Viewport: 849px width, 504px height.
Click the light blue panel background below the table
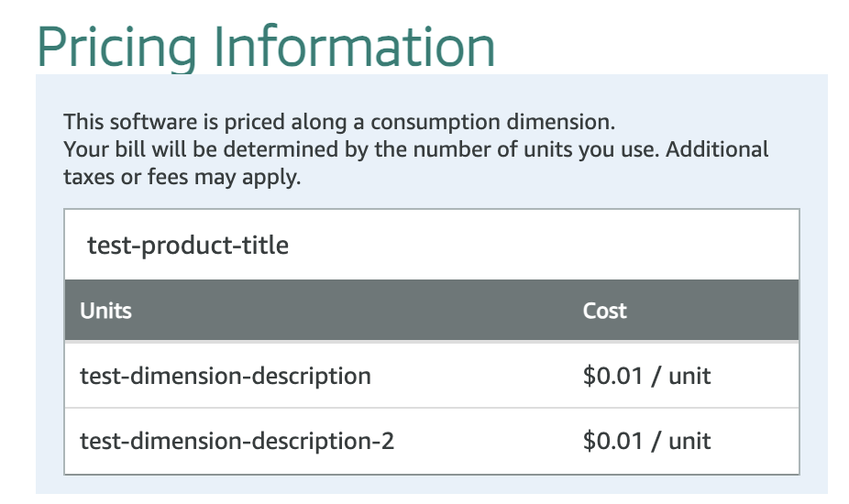pos(432,485)
